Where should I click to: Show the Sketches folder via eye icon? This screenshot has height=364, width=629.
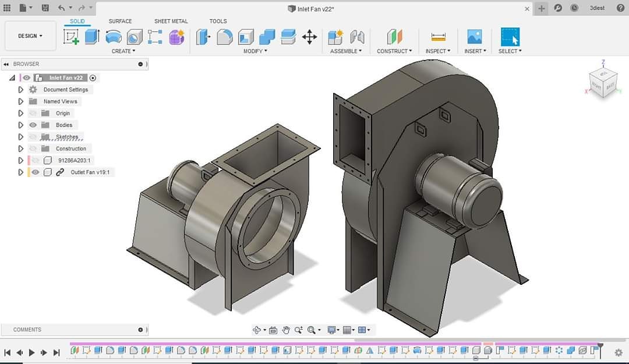[33, 137]
